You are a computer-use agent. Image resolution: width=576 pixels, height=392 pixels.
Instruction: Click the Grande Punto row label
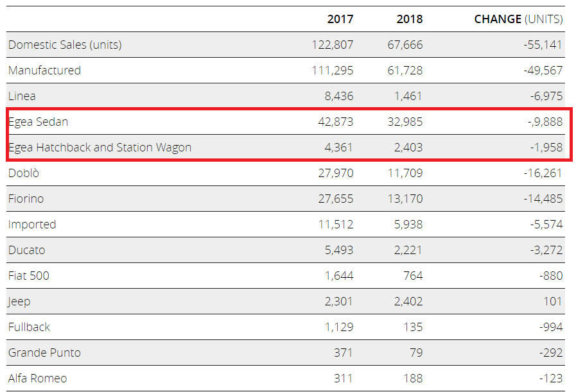(44, 353)
